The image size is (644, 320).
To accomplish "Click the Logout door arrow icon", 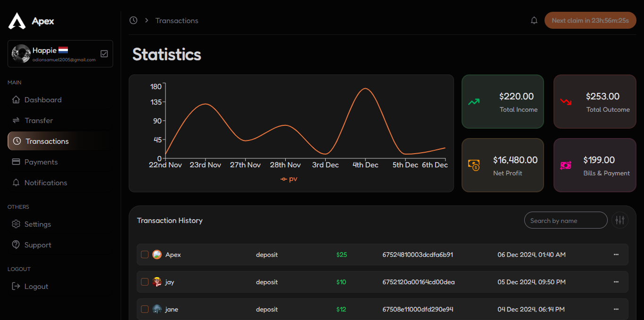I will tap(16, 287).
